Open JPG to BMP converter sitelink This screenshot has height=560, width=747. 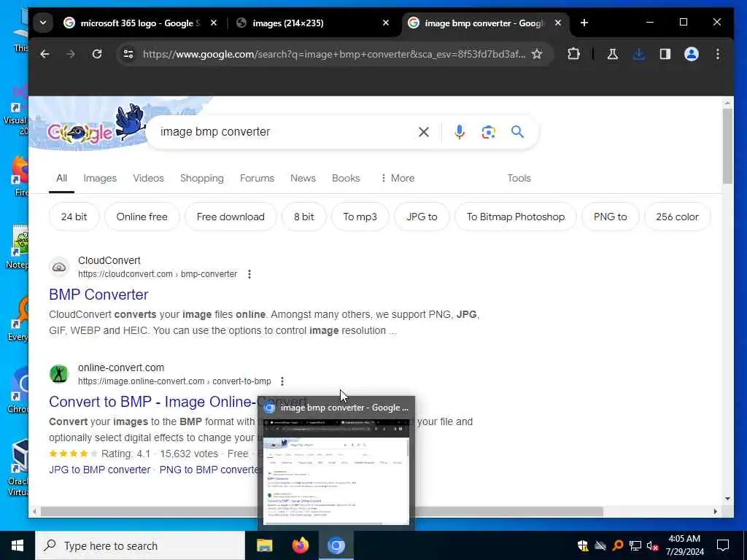[99, 470]
